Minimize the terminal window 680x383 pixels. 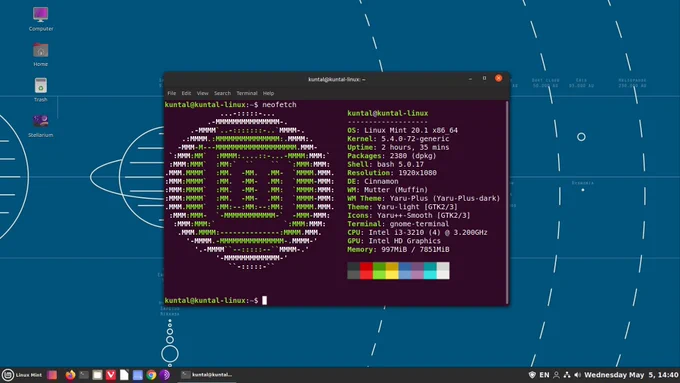471,79
